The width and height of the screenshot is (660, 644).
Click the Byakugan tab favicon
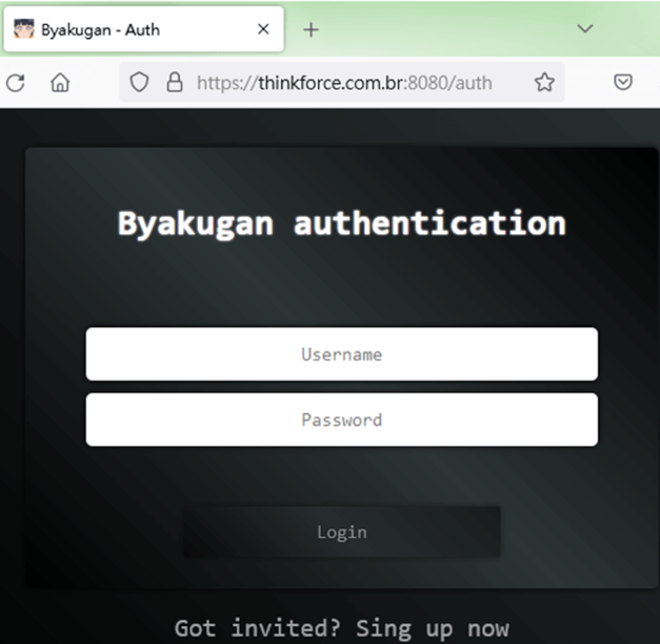click(x=24, y=30)
